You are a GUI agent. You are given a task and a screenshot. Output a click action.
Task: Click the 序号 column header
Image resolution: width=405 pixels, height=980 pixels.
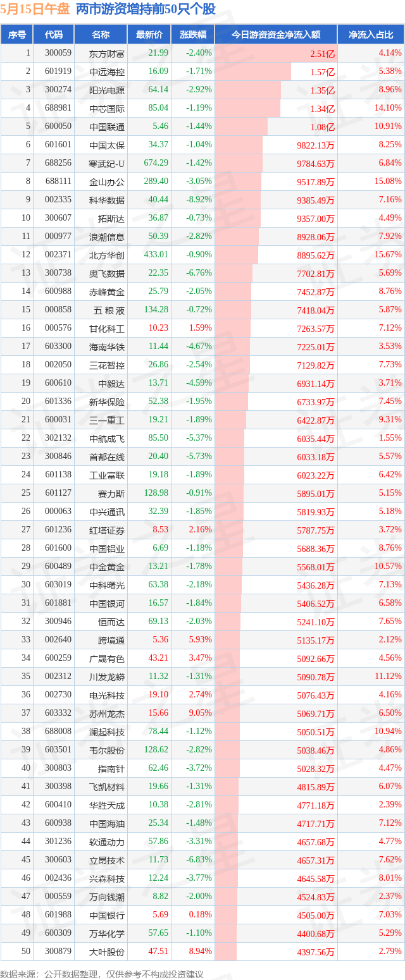[17, 35]
